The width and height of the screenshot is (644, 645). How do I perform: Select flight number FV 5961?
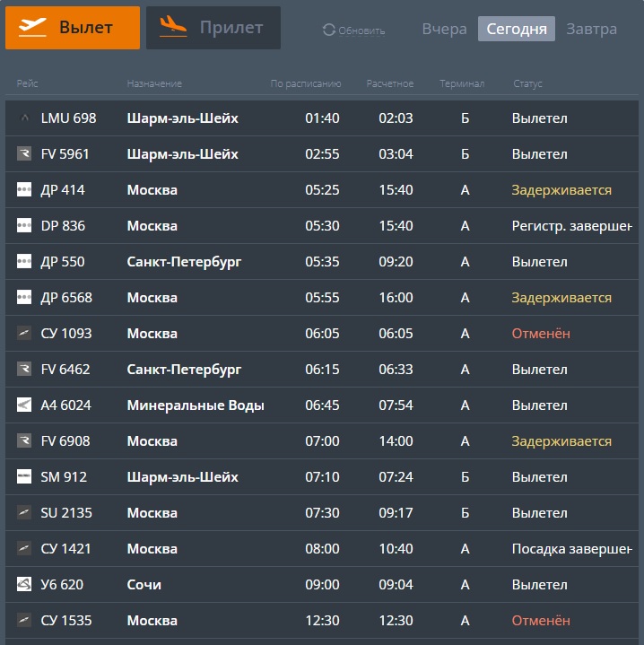click(65, 153)
